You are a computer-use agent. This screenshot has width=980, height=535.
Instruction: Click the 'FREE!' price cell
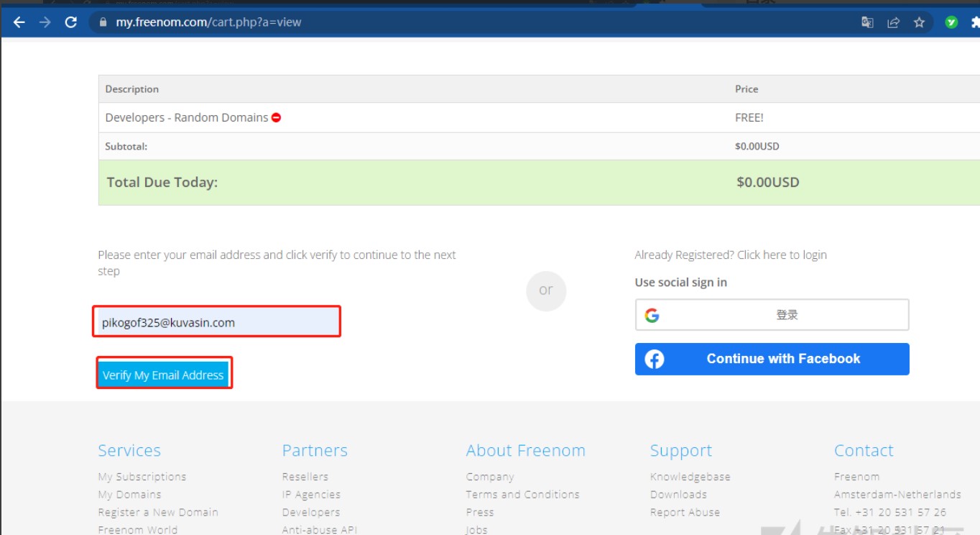[x=749, y=117]
